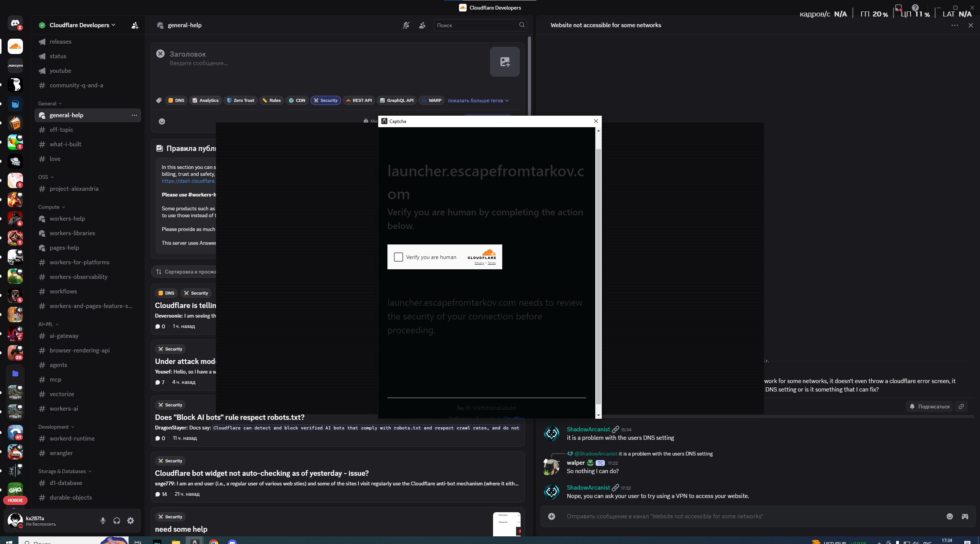Click walper's avatar in thread

coord(552,467)
